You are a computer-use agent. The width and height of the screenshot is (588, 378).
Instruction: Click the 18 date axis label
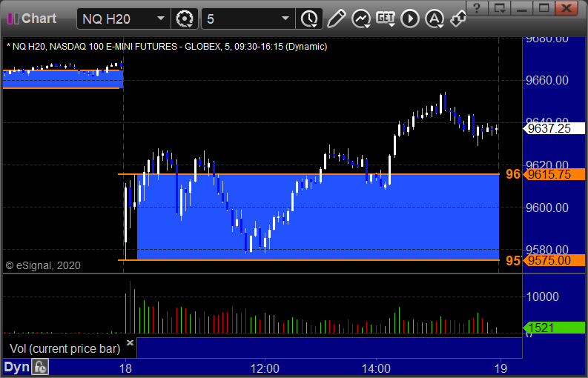coord(125,368)
